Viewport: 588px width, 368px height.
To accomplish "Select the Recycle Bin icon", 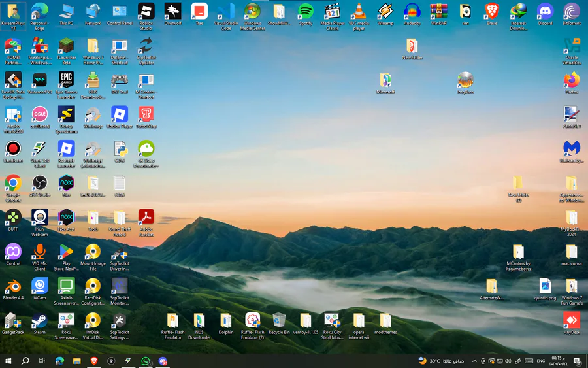I will point(279,324).
